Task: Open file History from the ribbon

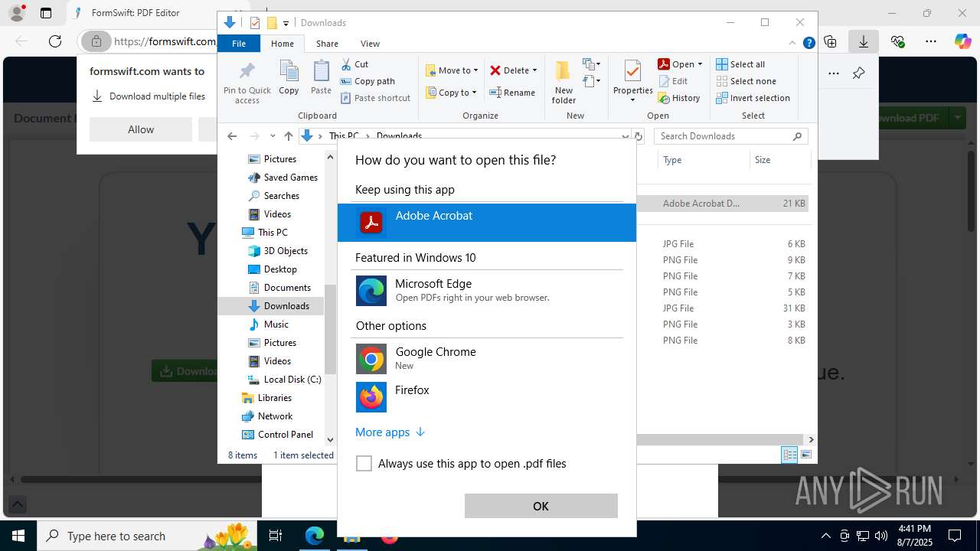Action: pyautogui.click(x=679, y=98)
